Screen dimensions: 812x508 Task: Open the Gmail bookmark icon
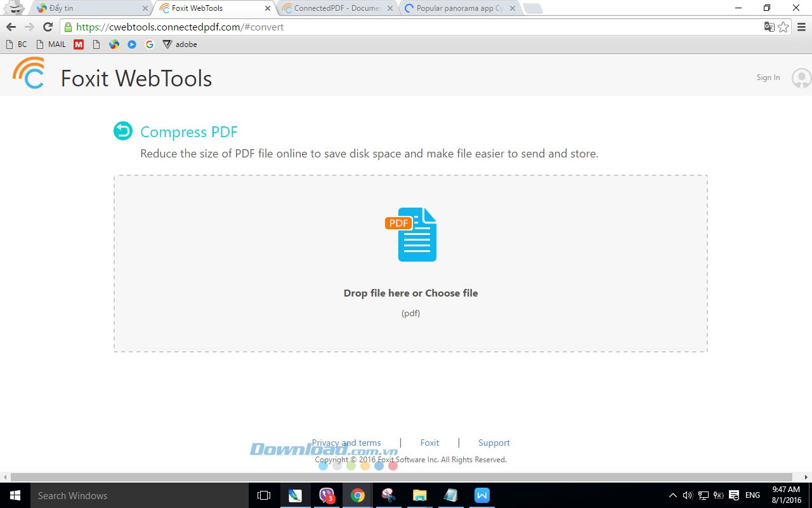click(x=79, y=44)
